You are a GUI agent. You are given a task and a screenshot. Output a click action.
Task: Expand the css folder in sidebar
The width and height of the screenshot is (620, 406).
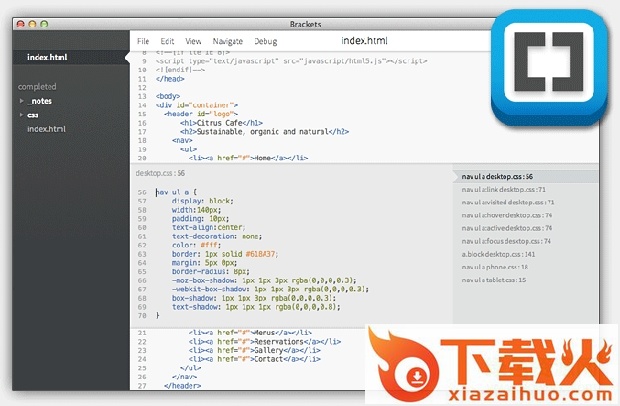[32, 115]
